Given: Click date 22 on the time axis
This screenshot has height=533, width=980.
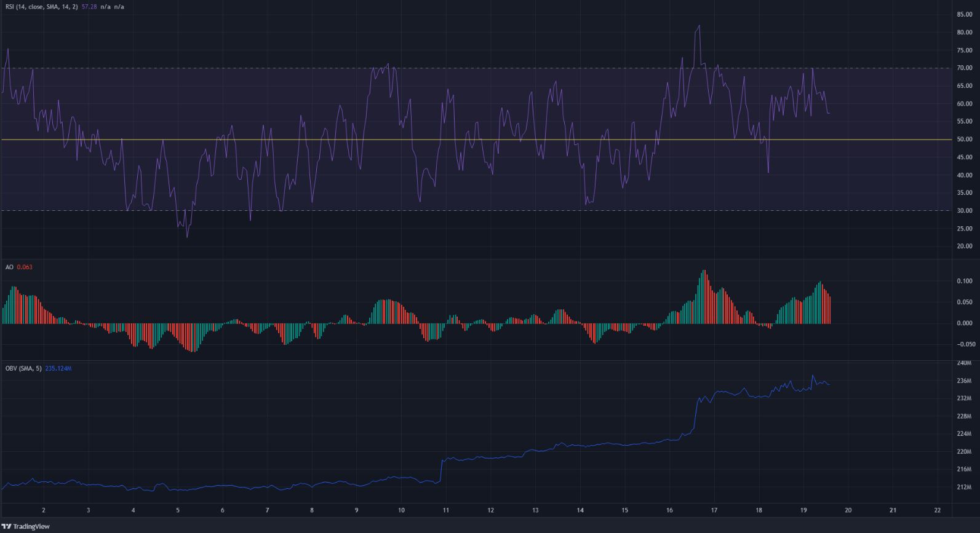Looking at the screenshot, I should click(x=938, y=510).
